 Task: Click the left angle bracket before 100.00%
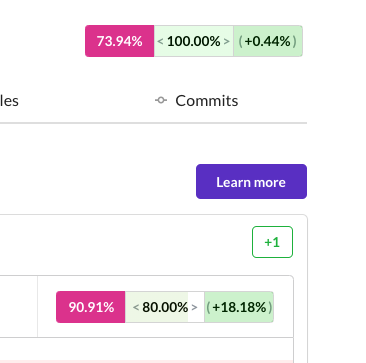tap(160, 42)
